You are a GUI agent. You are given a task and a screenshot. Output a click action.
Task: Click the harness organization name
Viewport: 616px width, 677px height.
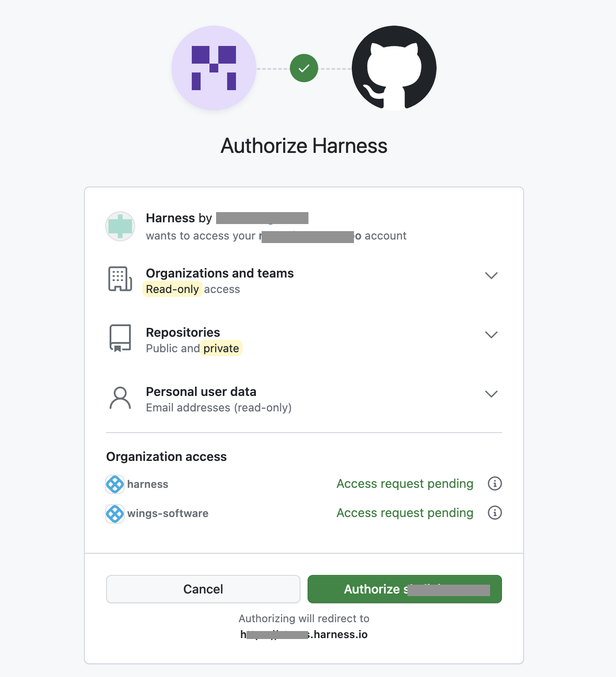148,484
